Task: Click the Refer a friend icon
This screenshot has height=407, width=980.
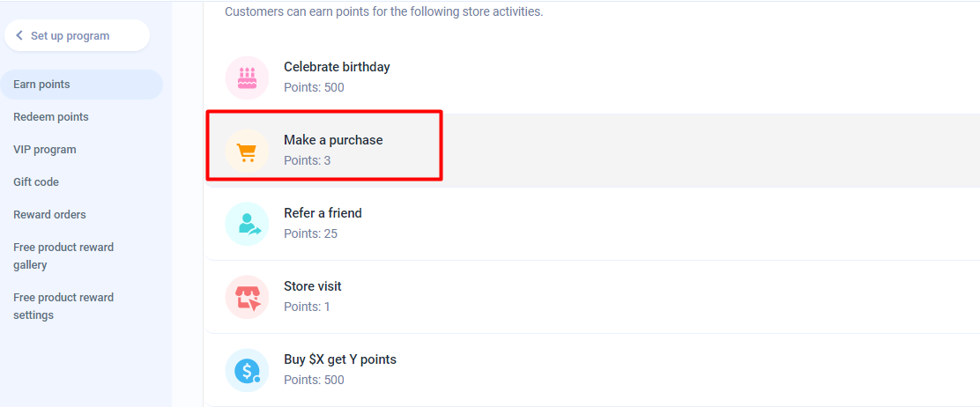Action: click(x=247, y=224)
